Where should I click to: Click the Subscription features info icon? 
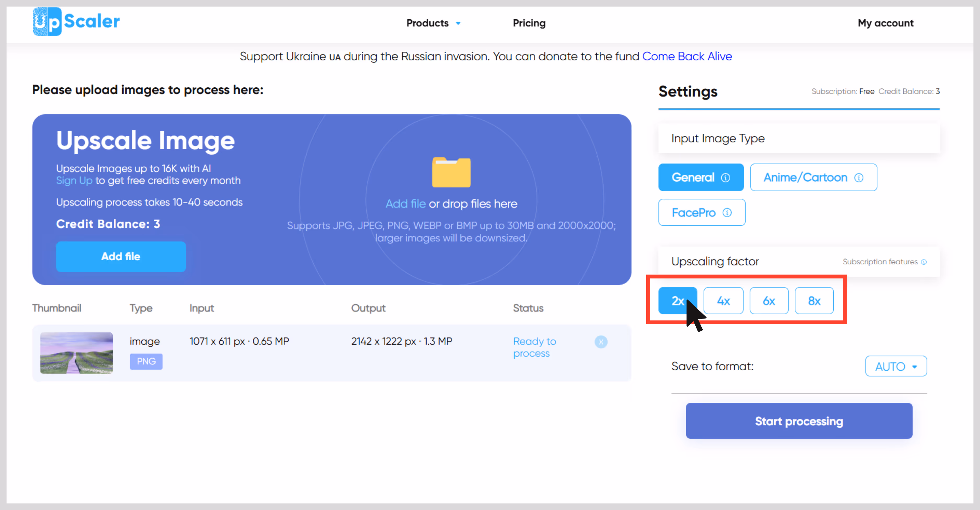pyautogui.click(x=924, y=262)
